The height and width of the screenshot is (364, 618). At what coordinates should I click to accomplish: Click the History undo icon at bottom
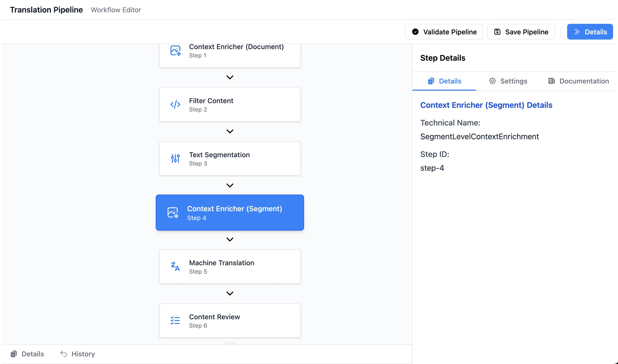63,354
